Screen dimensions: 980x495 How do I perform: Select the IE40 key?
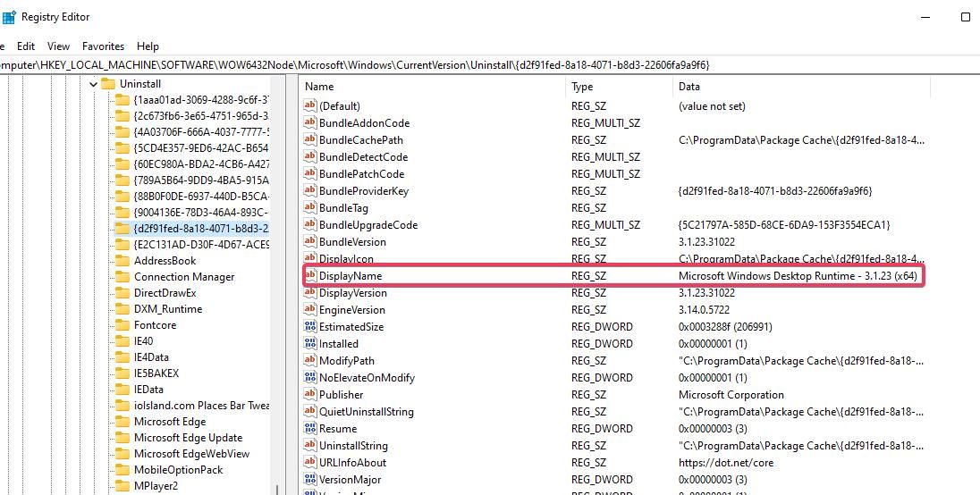tap(143, 341)
